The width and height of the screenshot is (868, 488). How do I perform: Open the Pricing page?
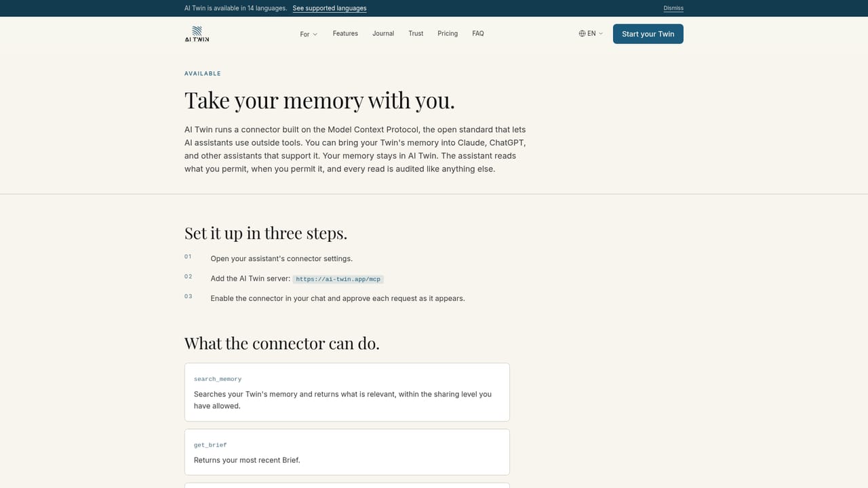(x=448, y=33)
